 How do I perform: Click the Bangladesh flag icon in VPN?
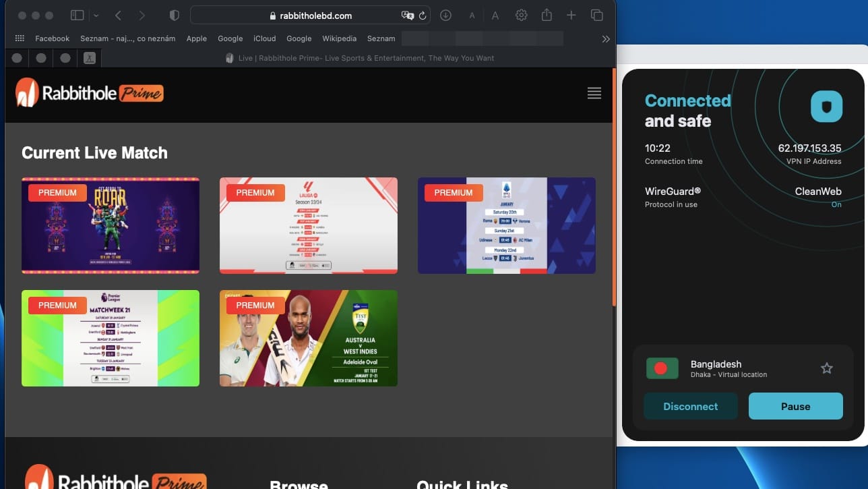pos(662,368)
